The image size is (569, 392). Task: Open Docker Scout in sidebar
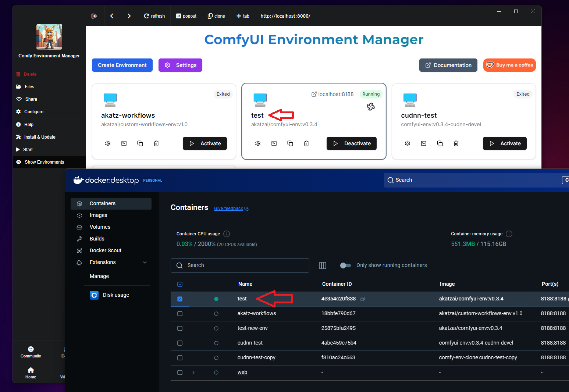click(111, 251)
